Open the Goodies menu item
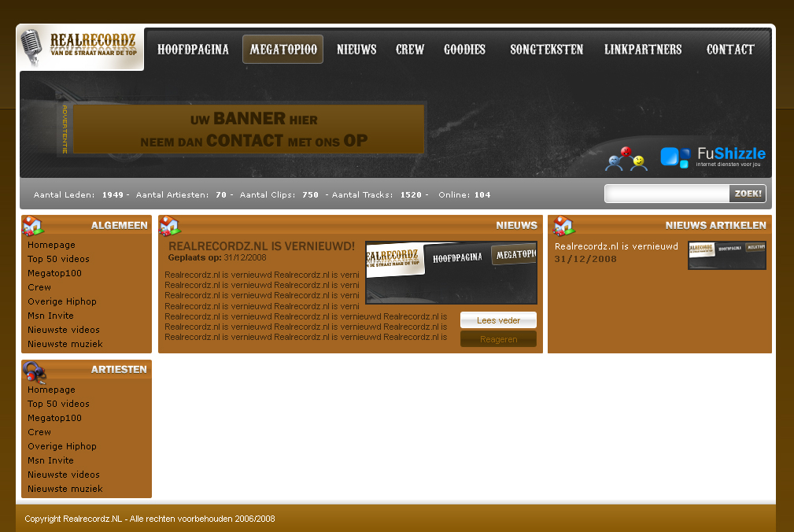The width and height of the screenshot is (794, 532). [x=464, y=50]
